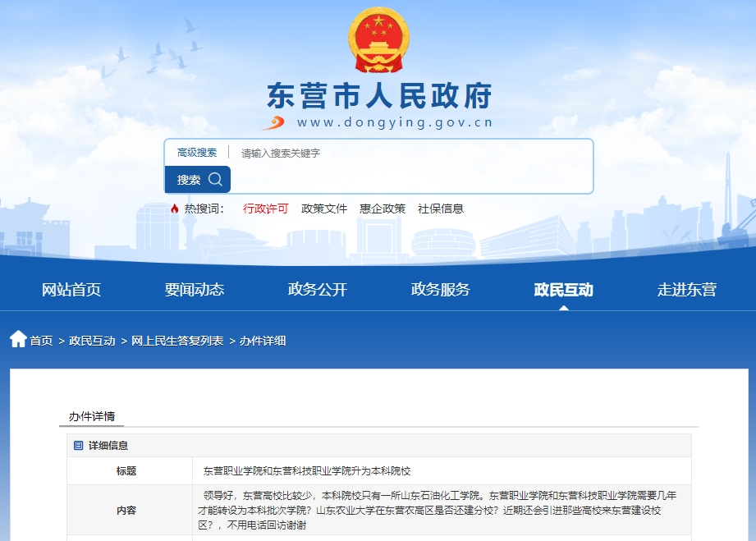Open the 政民互动 navigation menu
Image resolution: width=756 pixels, height=541 pixels.
[x=562, y=289]
